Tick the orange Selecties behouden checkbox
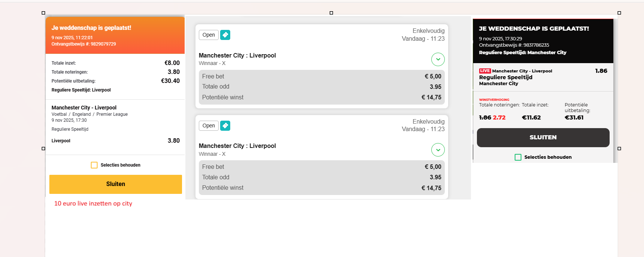This screenshot has height=257, width=644. click(94, 165)
